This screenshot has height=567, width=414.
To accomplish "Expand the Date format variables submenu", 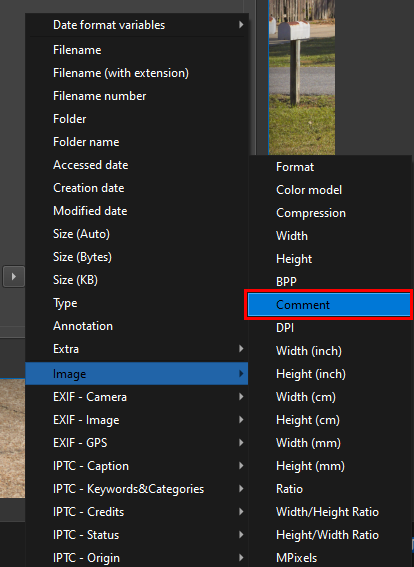I will click(137, 25).
